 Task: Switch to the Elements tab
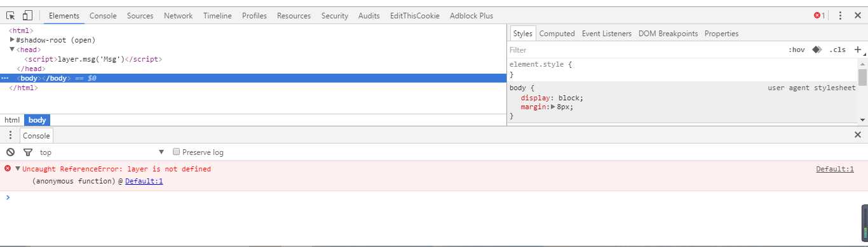click(64, 16)
